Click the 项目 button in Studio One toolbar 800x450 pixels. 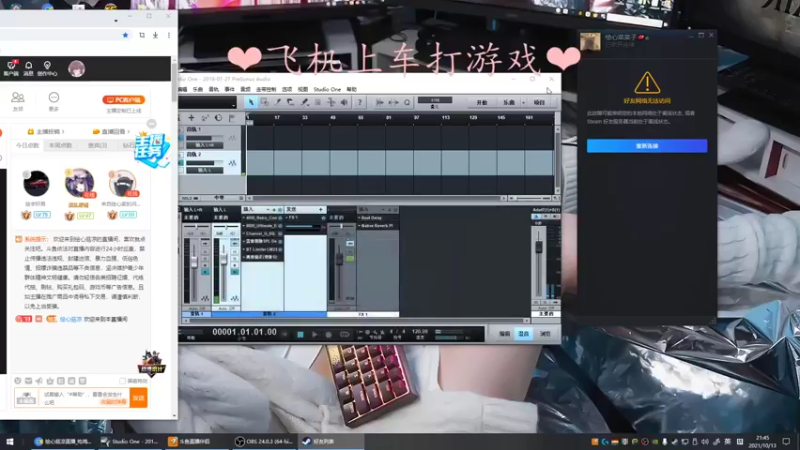pyautogui.click(x=539, y=103)
